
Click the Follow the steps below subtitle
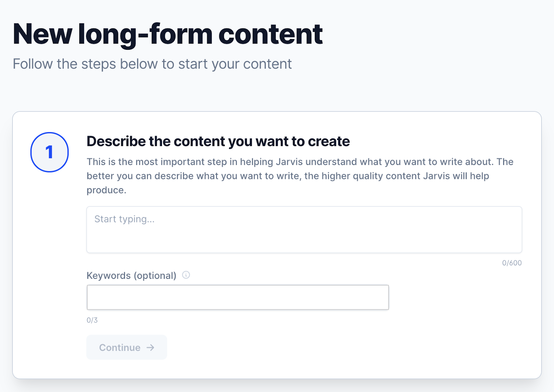tap(152, 64)
